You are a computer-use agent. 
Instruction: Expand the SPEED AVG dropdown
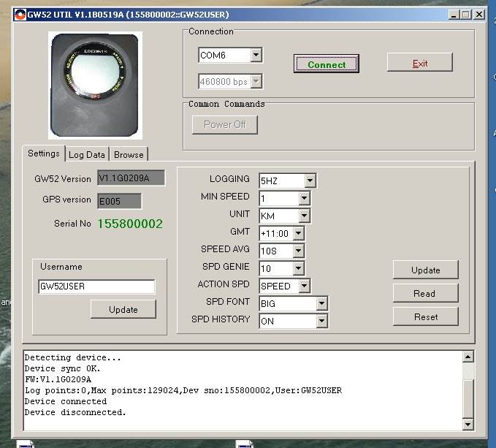tap(298, 251)
